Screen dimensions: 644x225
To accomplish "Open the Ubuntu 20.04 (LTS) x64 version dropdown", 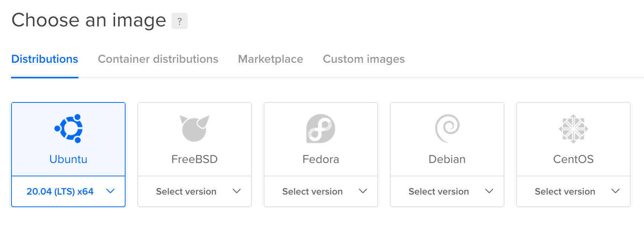I will pyautogui.click(x=68, y=192).
